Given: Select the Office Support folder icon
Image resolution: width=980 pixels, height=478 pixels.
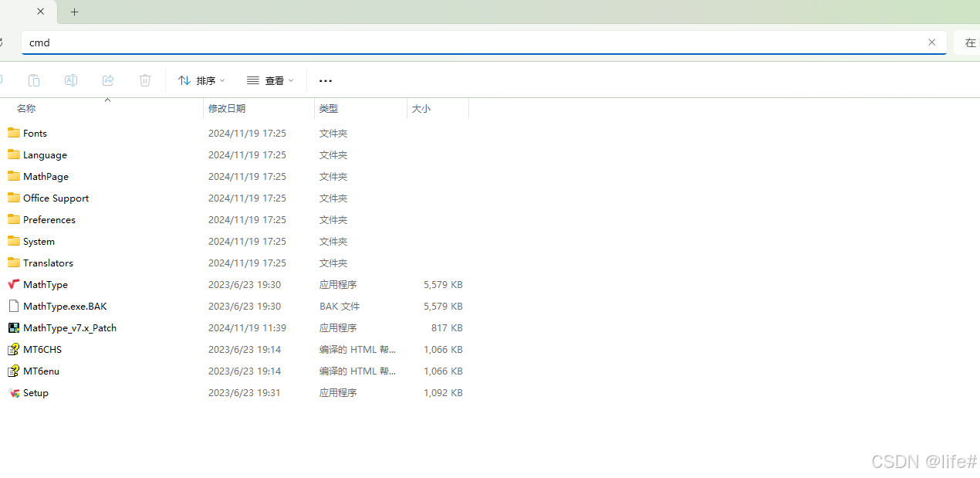Looking at the screenshot, I should click(x=14, y=198).
